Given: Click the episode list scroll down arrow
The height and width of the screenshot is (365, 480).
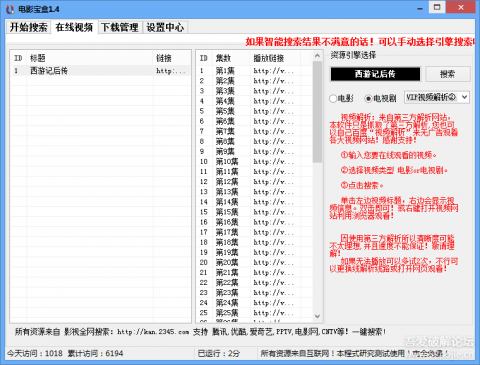Looking at the screenshot, I should 317,316.
